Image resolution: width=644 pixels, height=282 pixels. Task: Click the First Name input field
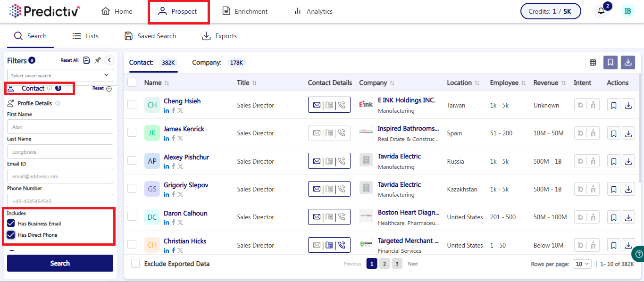[60, 127]
